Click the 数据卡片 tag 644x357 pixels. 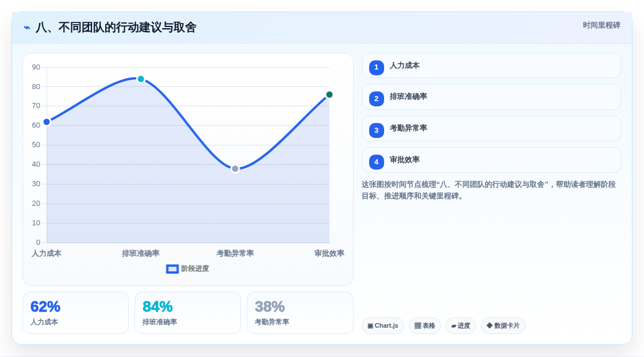coord(503,326)
